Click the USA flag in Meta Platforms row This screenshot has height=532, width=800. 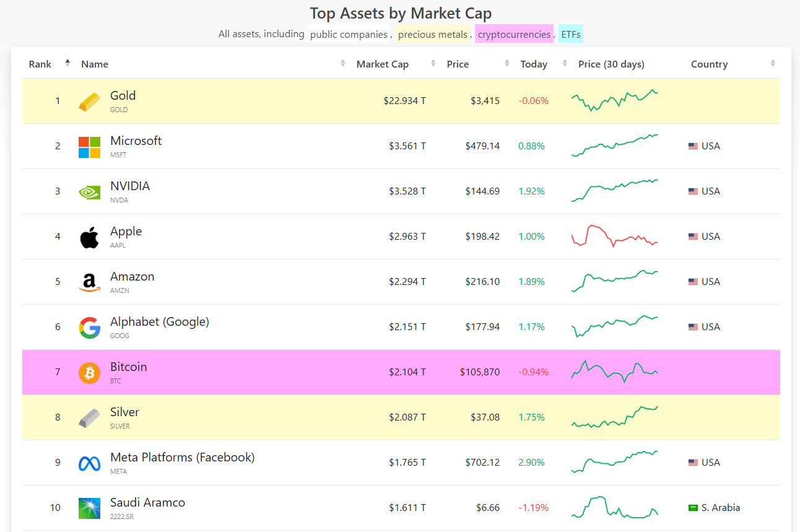693,463
